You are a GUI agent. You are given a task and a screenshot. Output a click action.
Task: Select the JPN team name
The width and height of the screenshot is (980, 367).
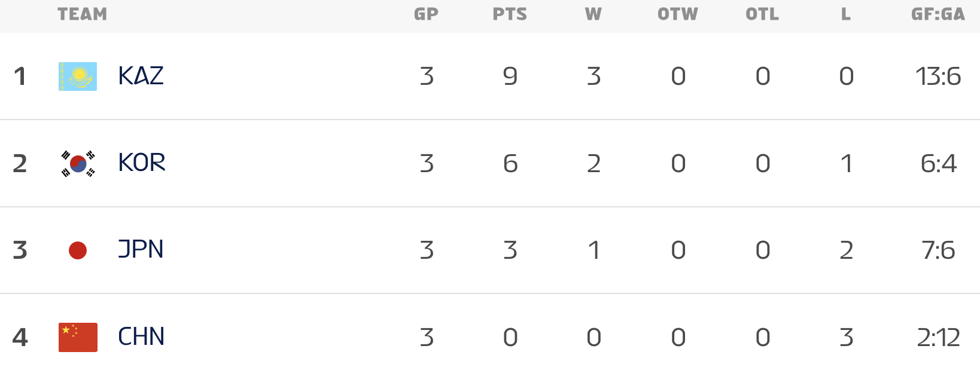pos(141,249)
